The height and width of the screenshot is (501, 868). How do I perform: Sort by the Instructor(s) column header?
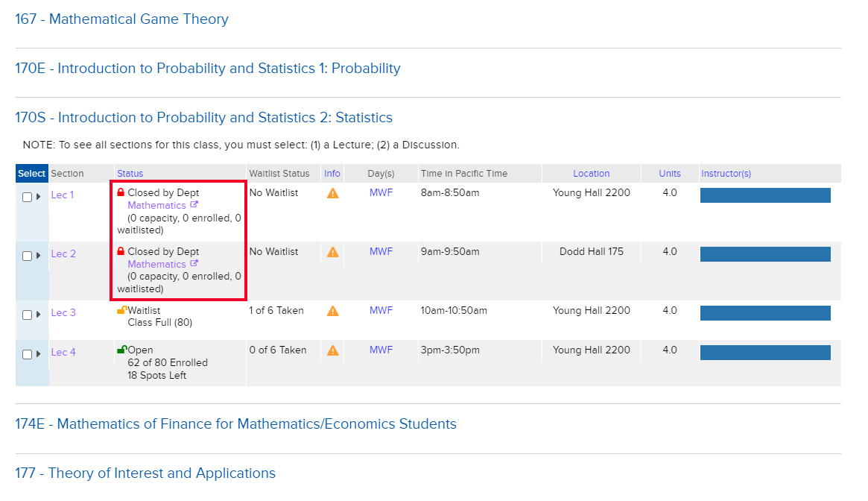[726, 174]
